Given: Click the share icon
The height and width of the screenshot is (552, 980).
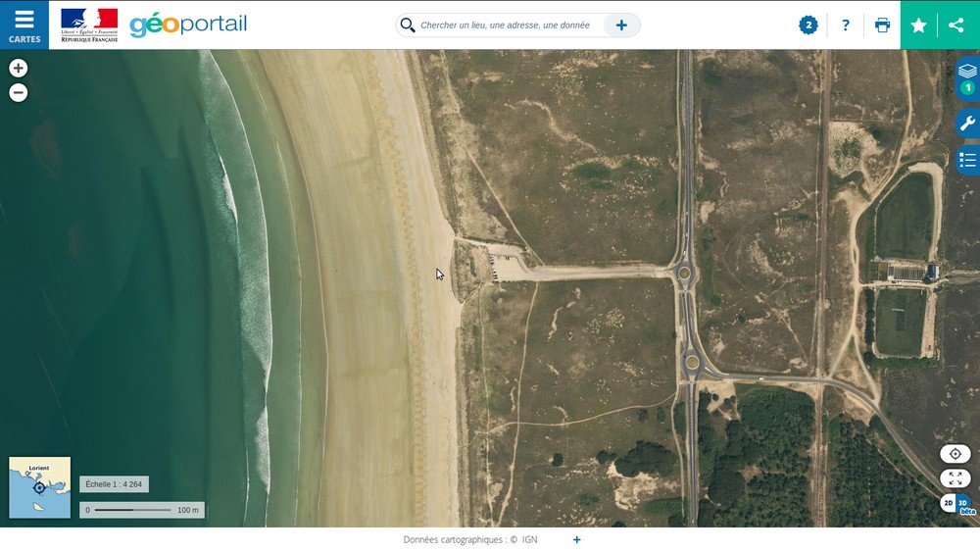Looking at the screenshot, I should (956, 25).
